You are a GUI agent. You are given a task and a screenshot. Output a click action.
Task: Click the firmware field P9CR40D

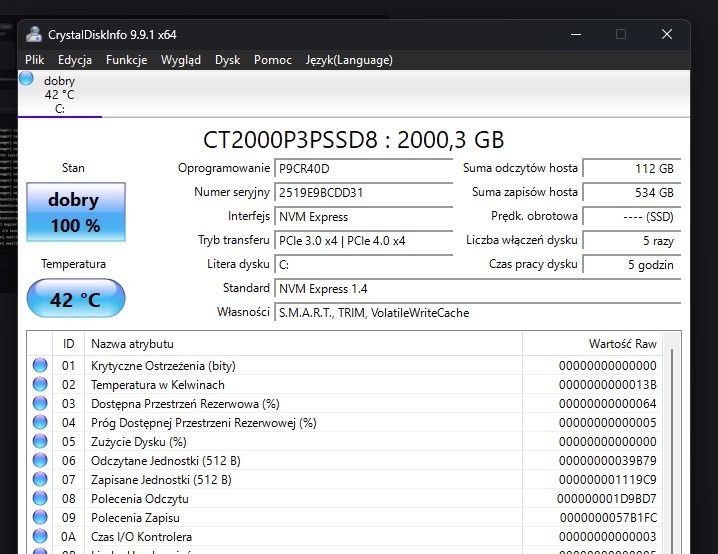(364, 168)
